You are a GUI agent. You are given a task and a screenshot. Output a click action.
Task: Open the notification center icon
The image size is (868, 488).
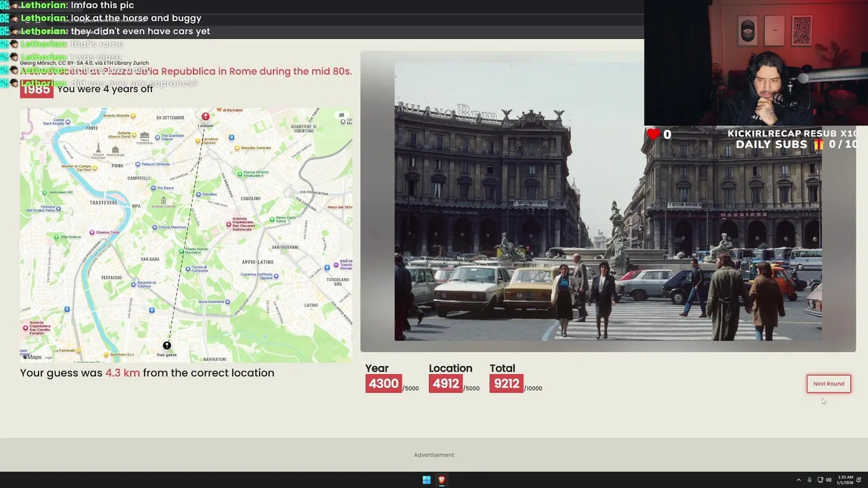859,480
